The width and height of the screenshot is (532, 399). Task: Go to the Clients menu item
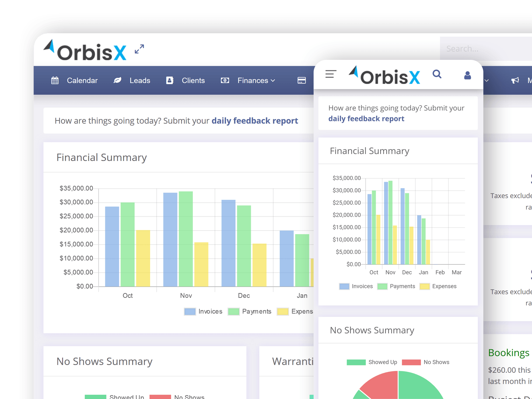[193, 80]
